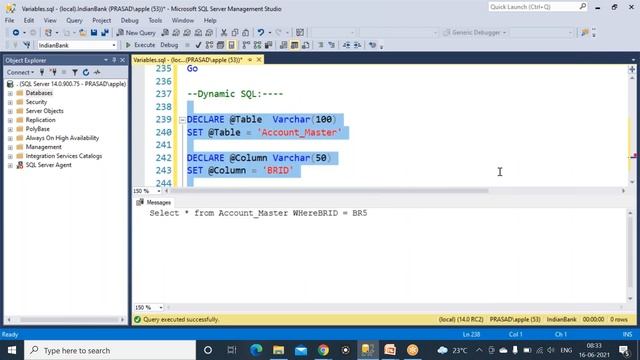The image size is (640, 360).
Task: Display the estimated execution plan icon
Action: 209,45
